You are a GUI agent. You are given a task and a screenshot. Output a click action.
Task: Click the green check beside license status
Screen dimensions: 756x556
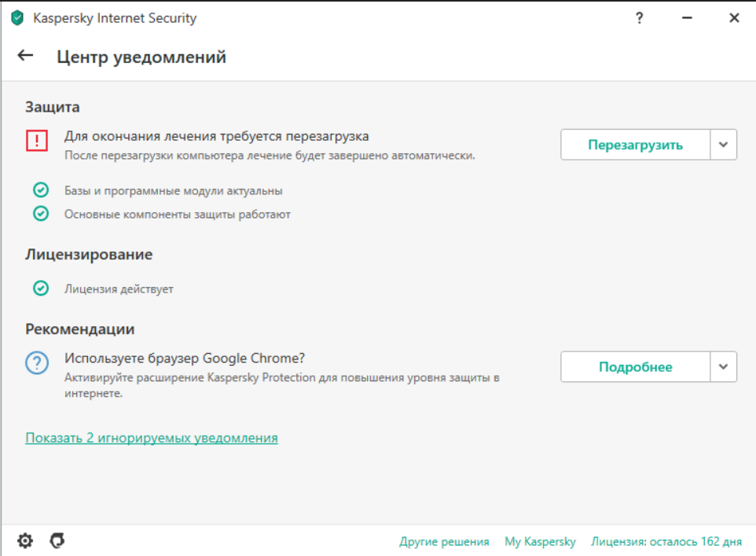[41, 288]
